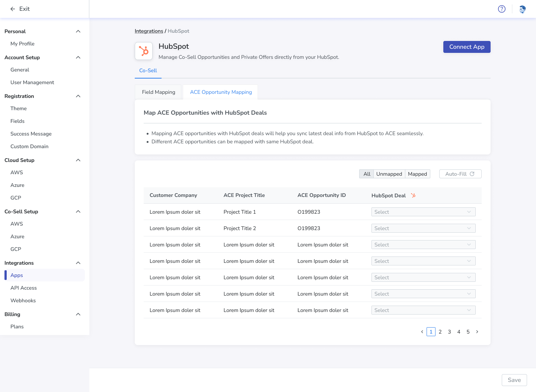Click the HubSpot icon in Deal column header

click(413, 195)
